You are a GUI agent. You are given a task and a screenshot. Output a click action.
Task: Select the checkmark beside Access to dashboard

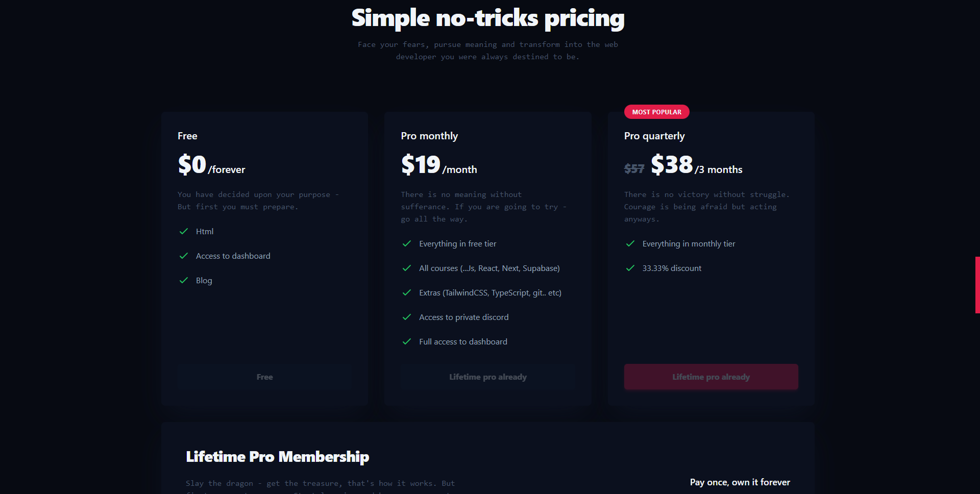click(x=184, y=256)
